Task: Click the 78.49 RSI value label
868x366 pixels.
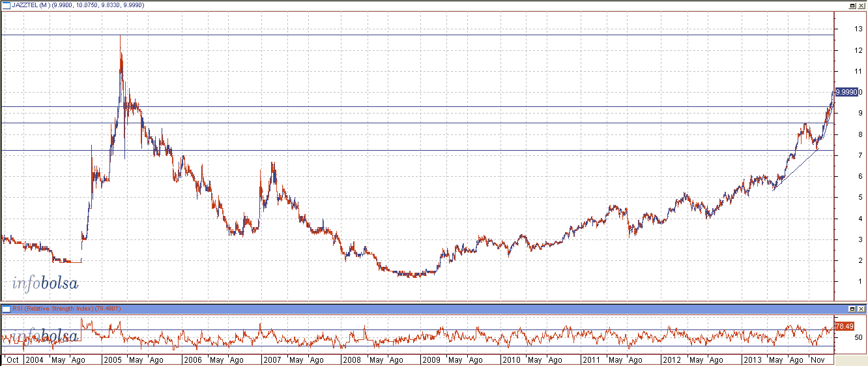Action: point(845,326)
